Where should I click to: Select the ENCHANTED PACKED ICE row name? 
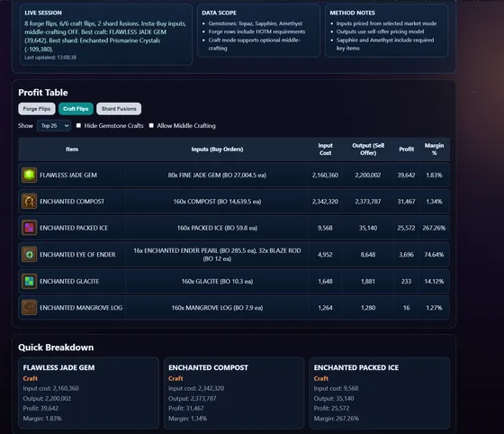point(74,228)
